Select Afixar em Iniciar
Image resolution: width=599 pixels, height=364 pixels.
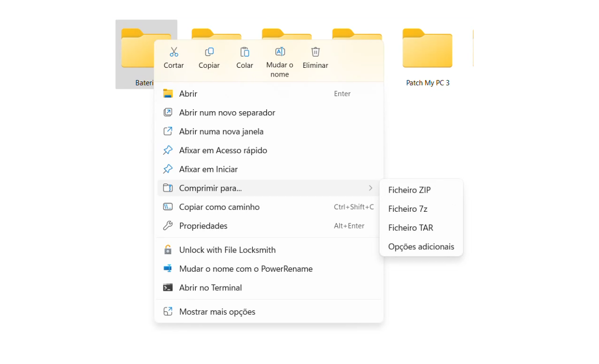[208, 169]
